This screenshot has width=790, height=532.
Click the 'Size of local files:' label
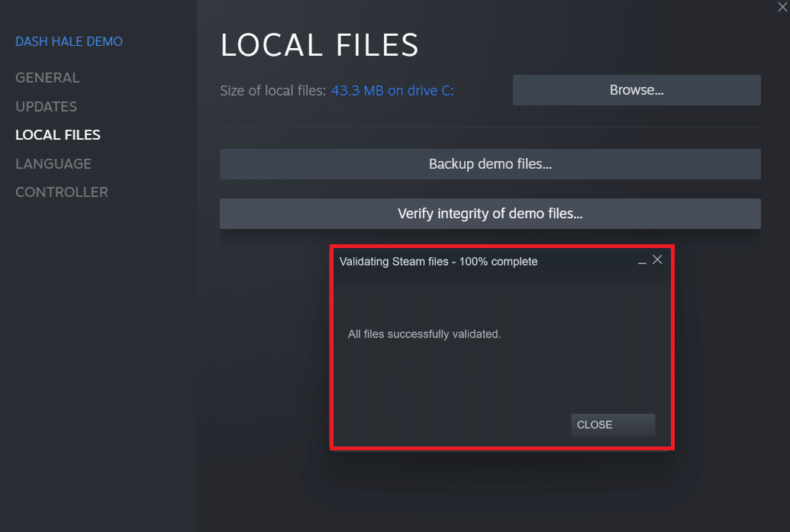click(273, 91)
